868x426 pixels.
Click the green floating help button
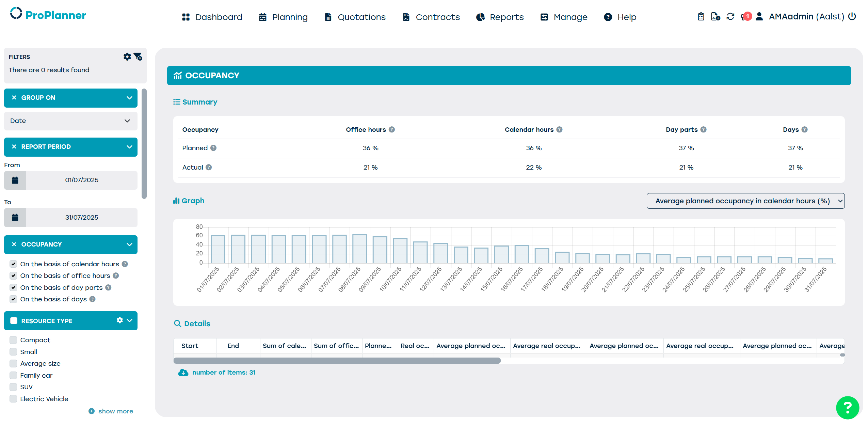[x=847, y=407]
